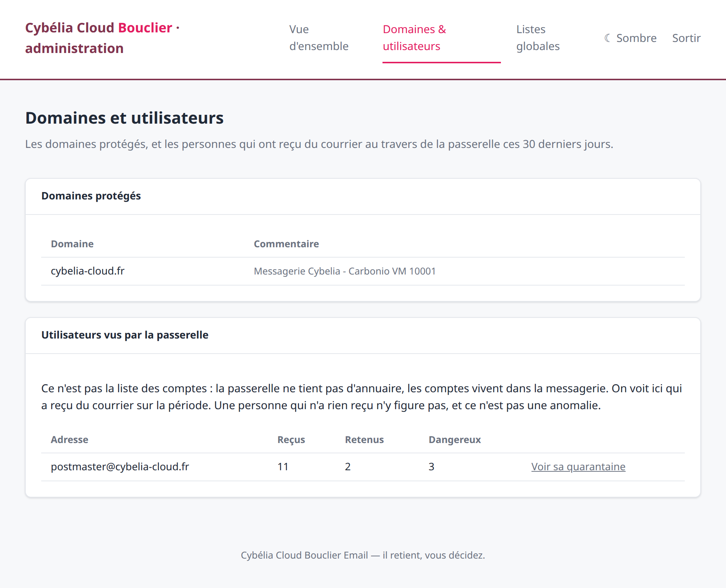Click the Commentaire column header
Viewport: 726px width, 588px height.
(x=287, y=244)
